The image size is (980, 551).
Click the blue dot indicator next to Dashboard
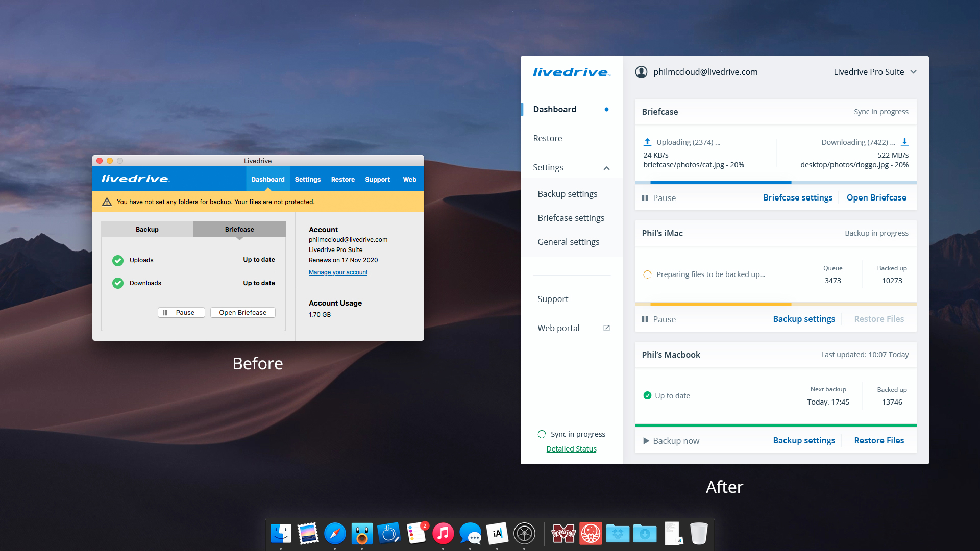[606, 109]
